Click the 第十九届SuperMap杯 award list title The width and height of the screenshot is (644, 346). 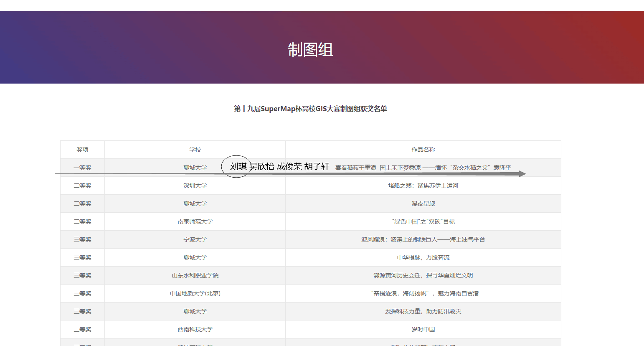click(310, 109)
